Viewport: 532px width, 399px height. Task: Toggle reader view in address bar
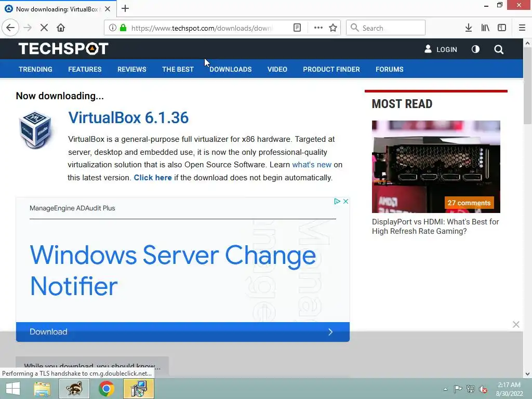pos(297,28)
